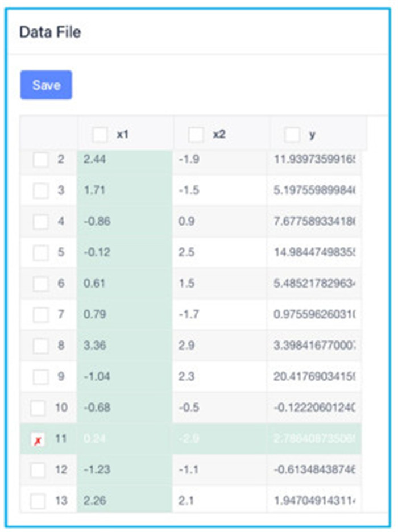
Task: Click the Data File panel title
Action: (50, 32)
